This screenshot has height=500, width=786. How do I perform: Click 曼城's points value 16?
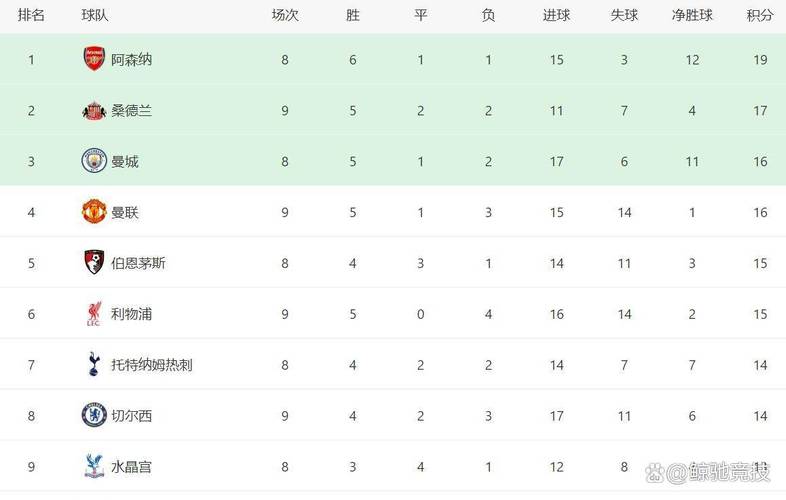(759, 161)
